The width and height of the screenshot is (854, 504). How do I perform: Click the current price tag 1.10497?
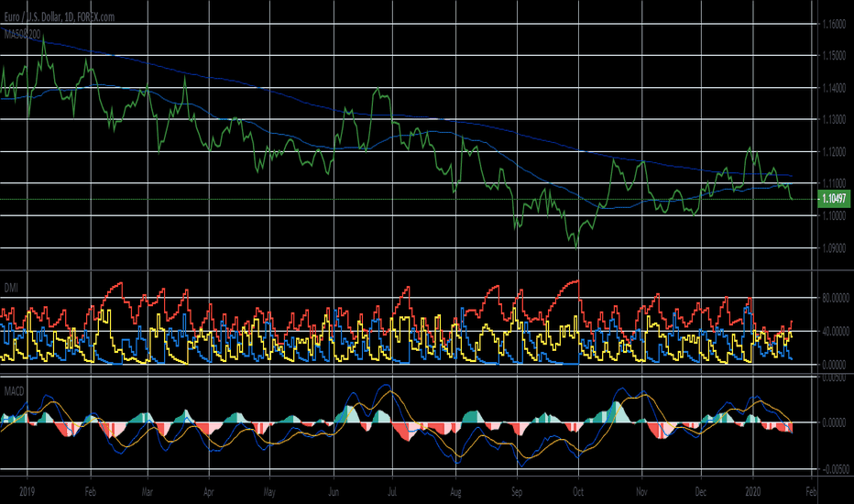tap(833, 199)
